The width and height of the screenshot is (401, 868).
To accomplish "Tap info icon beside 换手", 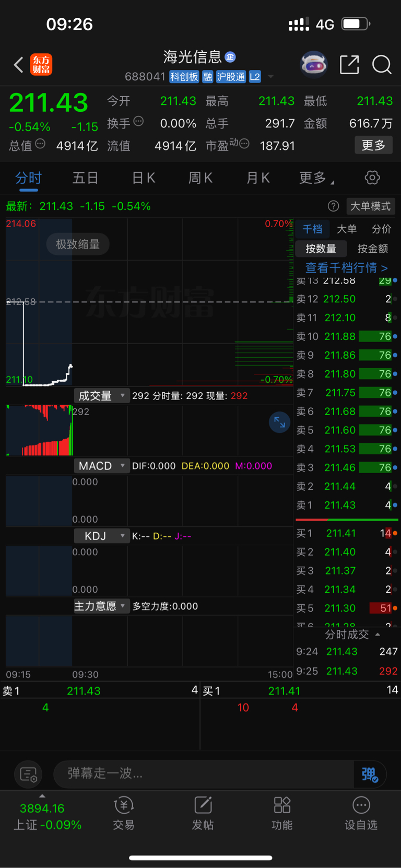I will [138, 121].
